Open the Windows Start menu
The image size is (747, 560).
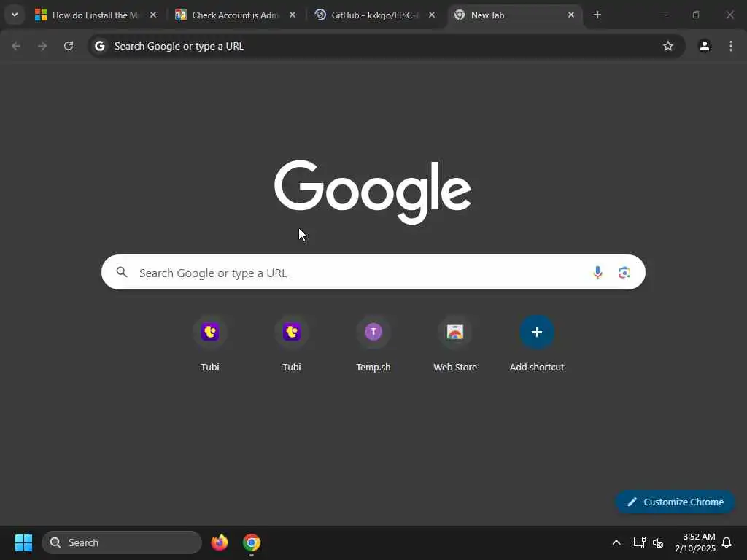tap(24, 542)
